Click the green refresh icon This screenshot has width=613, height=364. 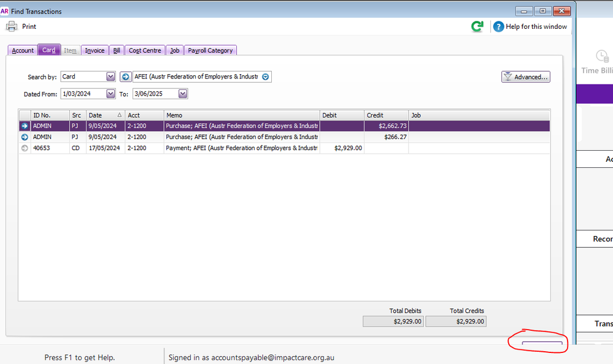pos(477,26)
